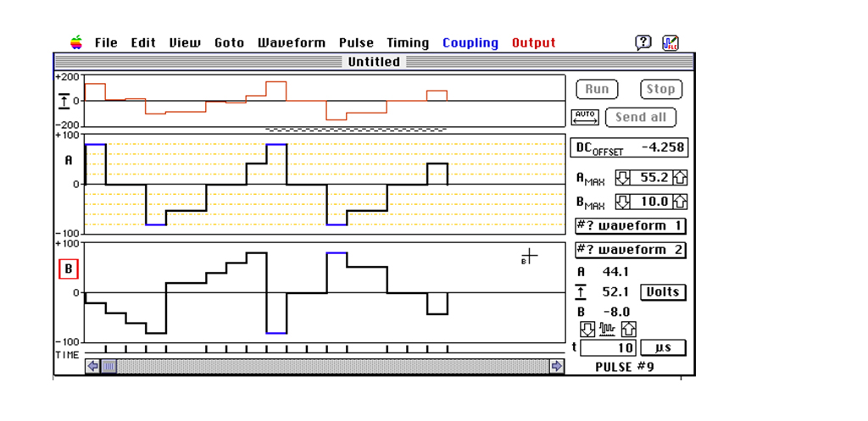The height and width of the screenshot is (421, 868).
Task: Open the blue Coupling menu
Action: pyautogui.click(x=470, y=42)
